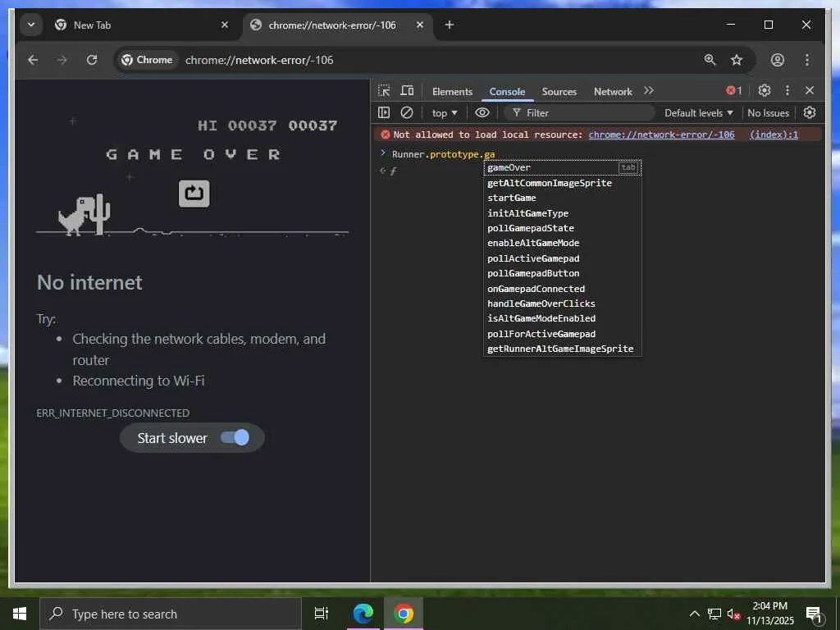Open Windows Start menu
This screenshot has height=630, width=840.
tap(20, 614)
